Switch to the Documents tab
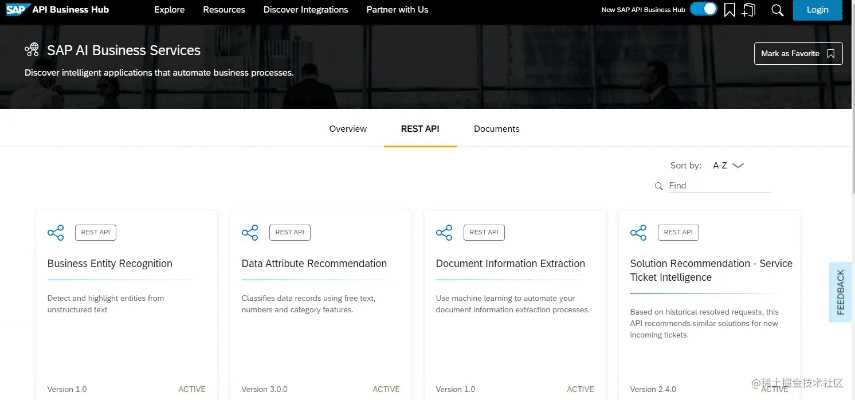 (496, 129)
